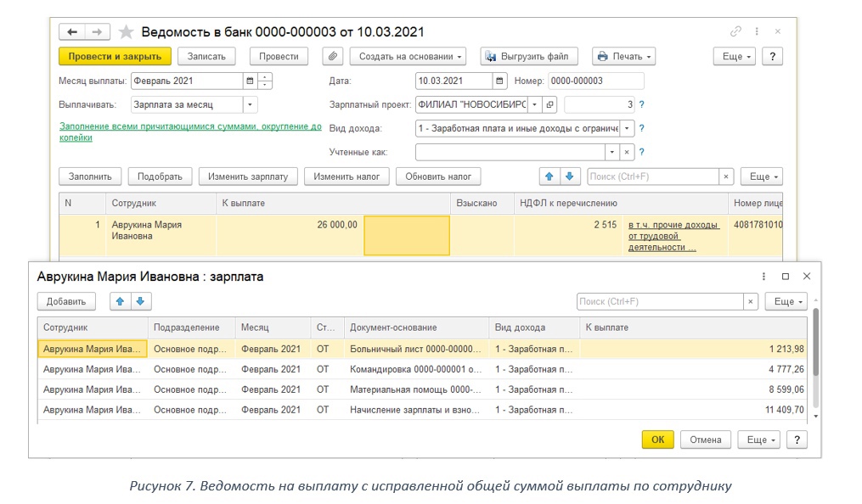Screen dimensions: 862x504
Task: Move row down in зарплата dialog
Action: [x=141, y=301]
